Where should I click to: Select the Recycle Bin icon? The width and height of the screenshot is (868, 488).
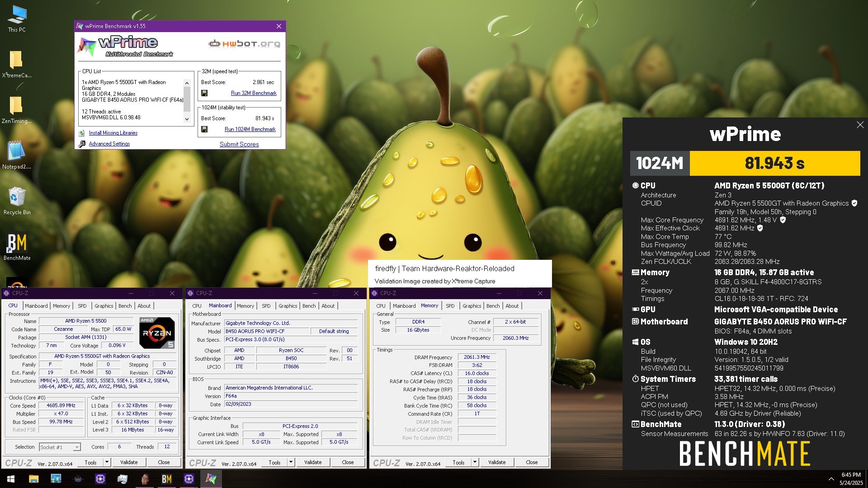(x=17, y=201)
